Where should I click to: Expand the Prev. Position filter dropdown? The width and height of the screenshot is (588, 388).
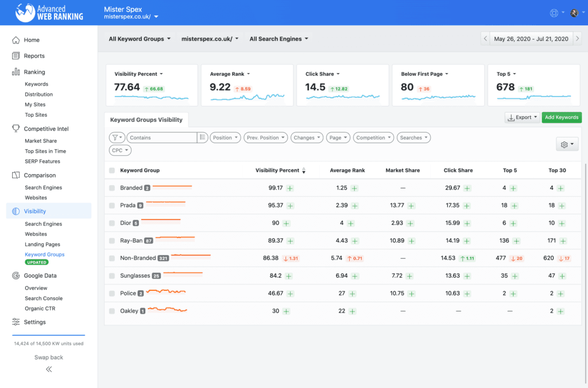[266, 138]
